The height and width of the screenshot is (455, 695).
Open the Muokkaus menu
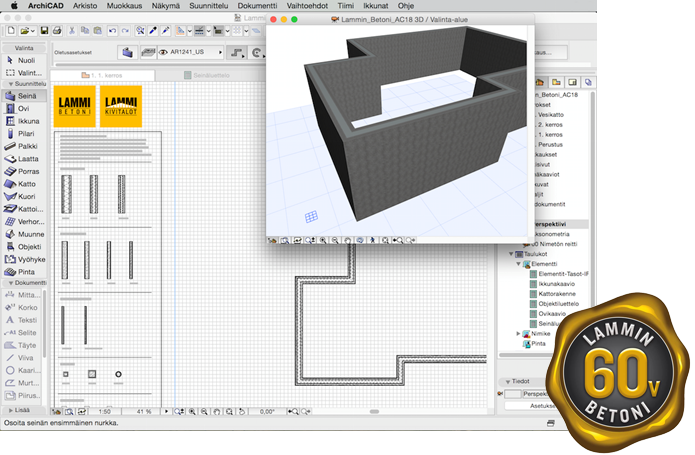coord(124,6)
